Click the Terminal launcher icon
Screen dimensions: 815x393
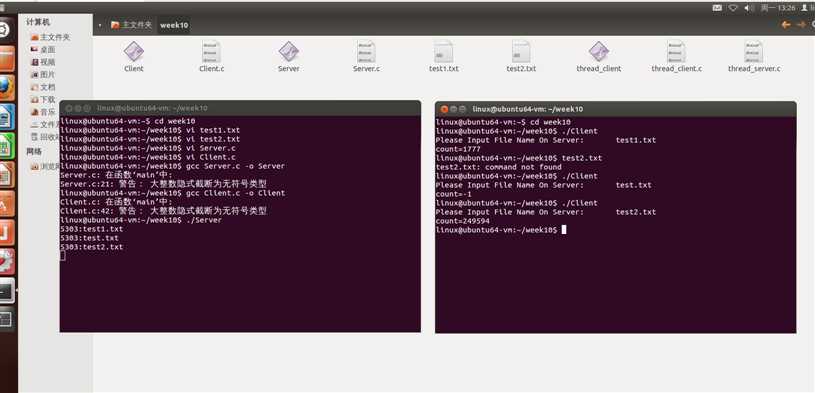coord(6,291)
